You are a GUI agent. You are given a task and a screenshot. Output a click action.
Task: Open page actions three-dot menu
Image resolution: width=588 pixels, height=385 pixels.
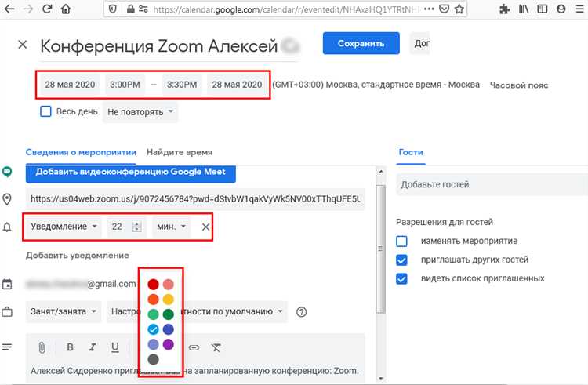pos(429,9)
